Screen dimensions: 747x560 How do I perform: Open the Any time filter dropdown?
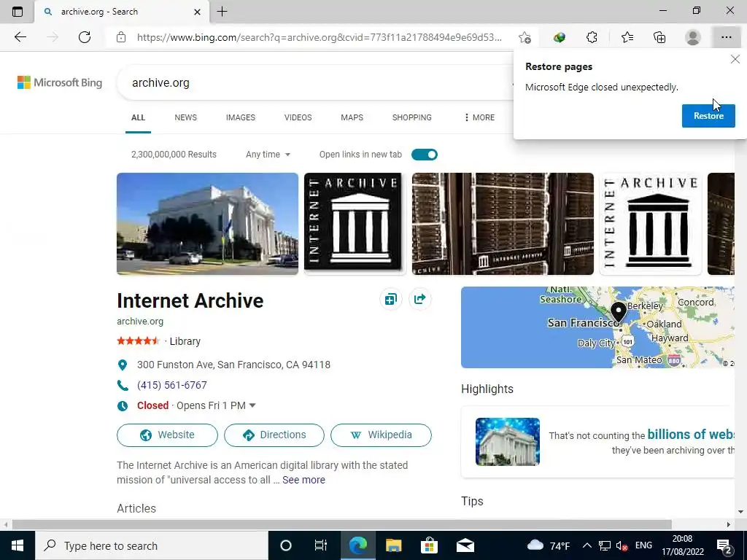pos(268,155)
